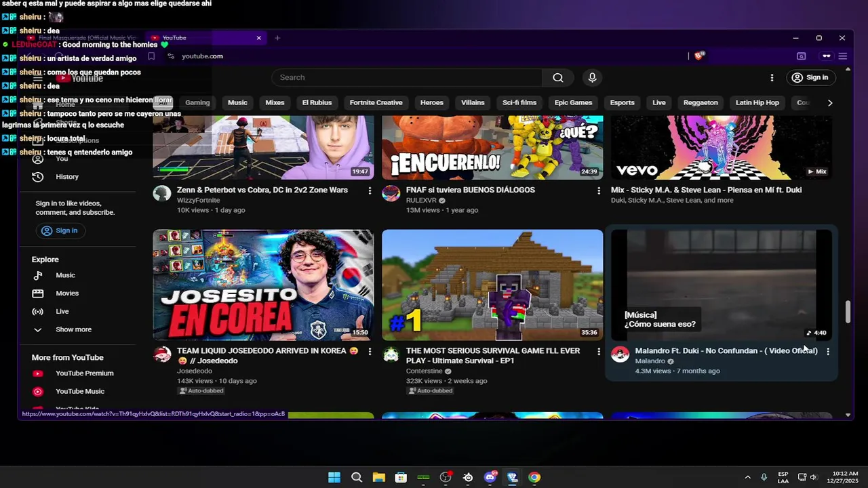Play the Malandro video preview thumbnail

(x=722, y=285)
